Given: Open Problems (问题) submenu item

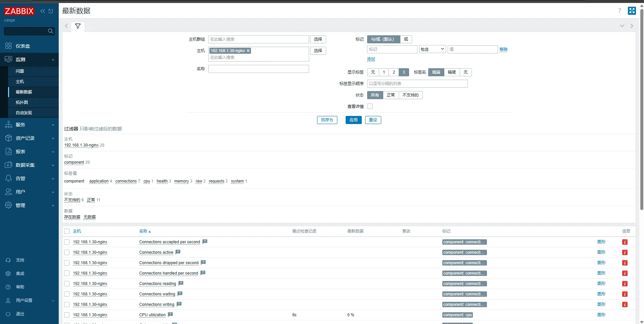Looking at the screenshot, I should click(33, 71).
